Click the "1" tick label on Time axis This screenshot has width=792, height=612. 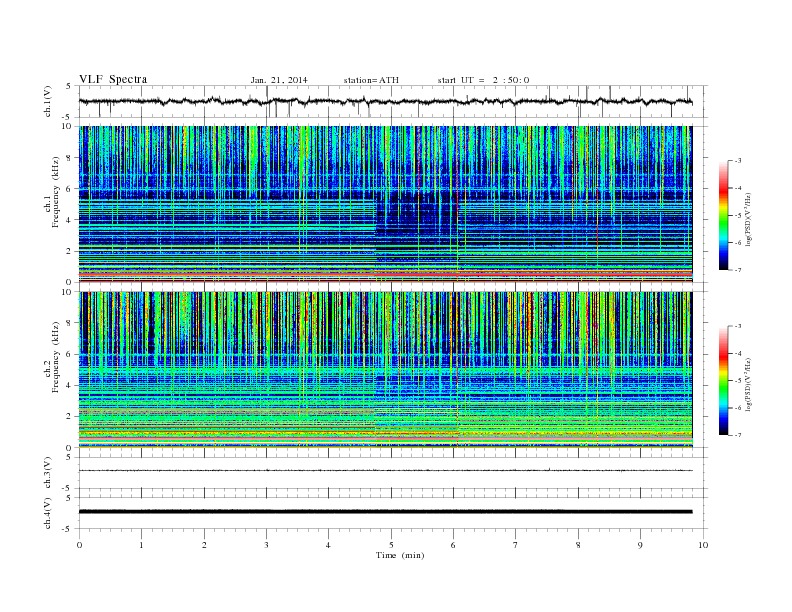[x=141, y=545]
